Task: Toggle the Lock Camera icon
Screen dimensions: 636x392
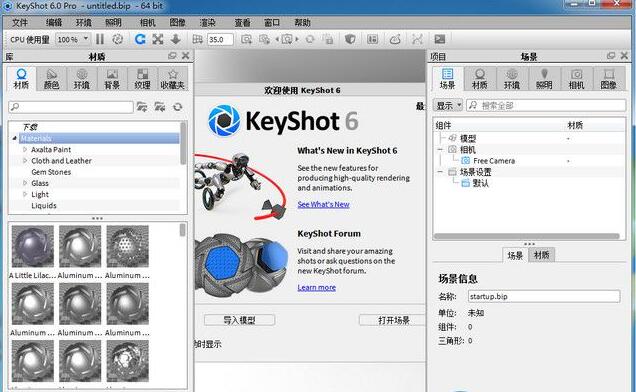Action: click(x=328, y=39)
